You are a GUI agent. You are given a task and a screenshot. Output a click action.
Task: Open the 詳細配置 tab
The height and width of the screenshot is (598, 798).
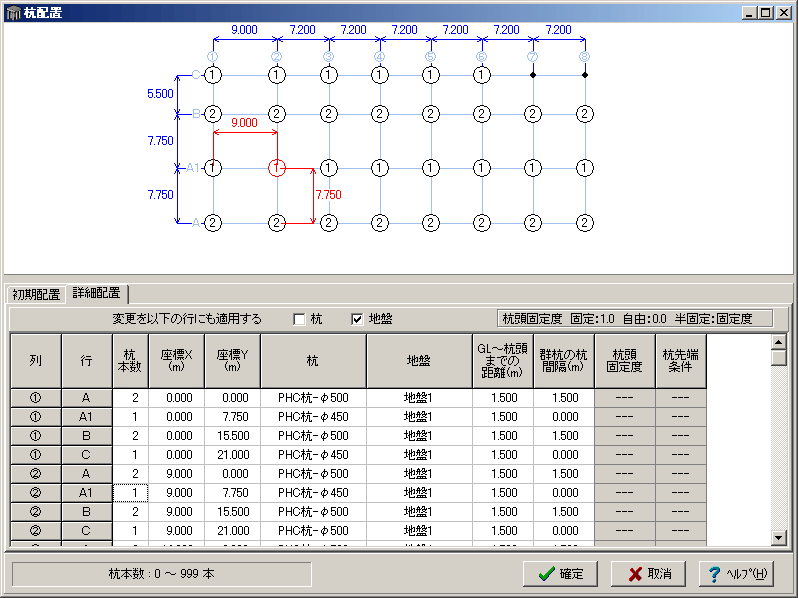[x=97, y=293]
